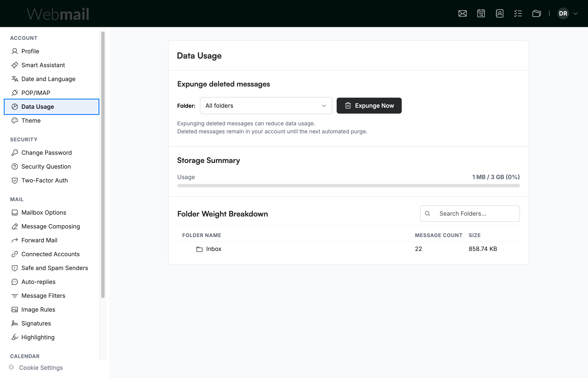Click the Auto-replies chat bubble icon
588x378 pixels.
(15, 282)
